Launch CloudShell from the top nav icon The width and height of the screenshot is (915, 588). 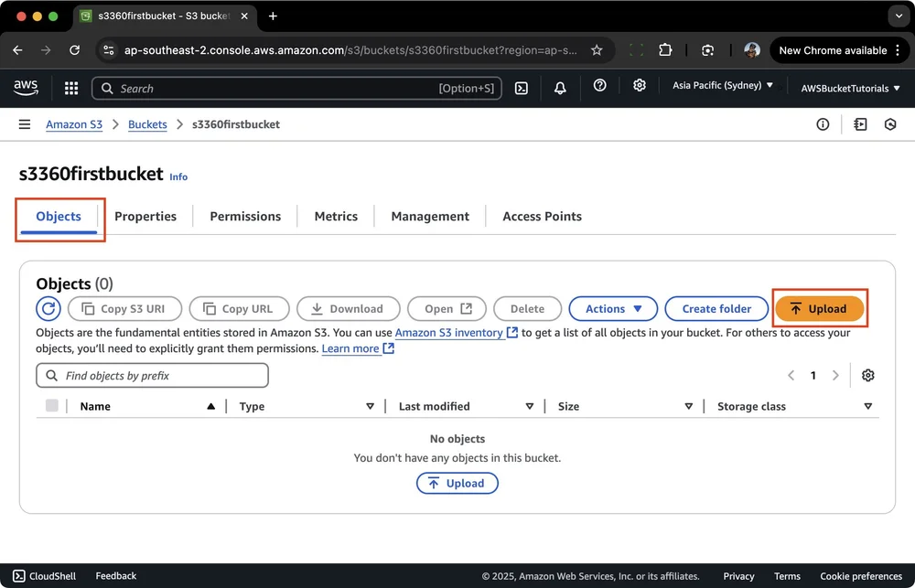(522, 88)
